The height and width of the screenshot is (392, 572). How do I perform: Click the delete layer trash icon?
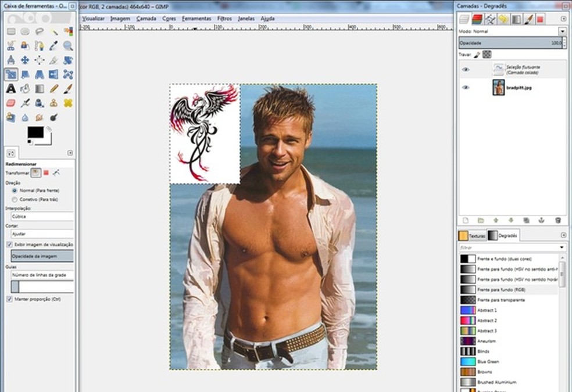coord(558,221)
